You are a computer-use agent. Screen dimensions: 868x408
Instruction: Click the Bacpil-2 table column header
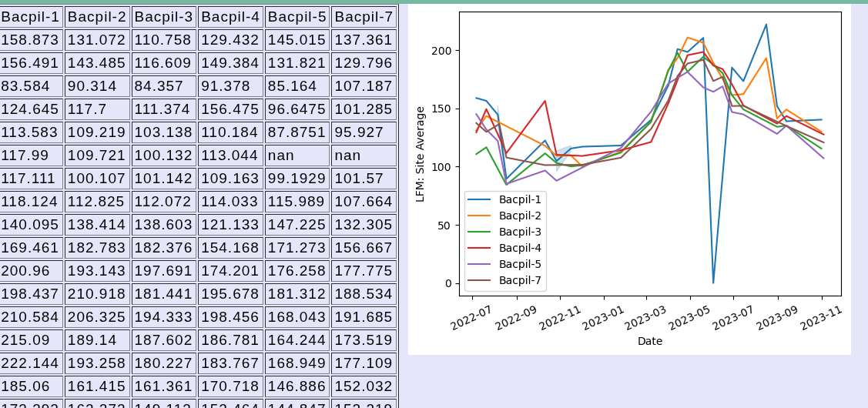coord(97,17)
